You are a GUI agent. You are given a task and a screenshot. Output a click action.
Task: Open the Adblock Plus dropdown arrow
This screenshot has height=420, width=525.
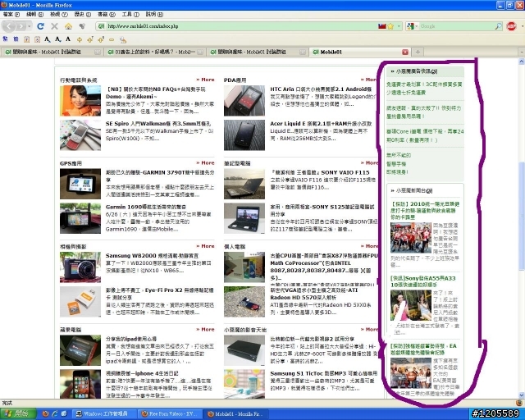[522, 26]
